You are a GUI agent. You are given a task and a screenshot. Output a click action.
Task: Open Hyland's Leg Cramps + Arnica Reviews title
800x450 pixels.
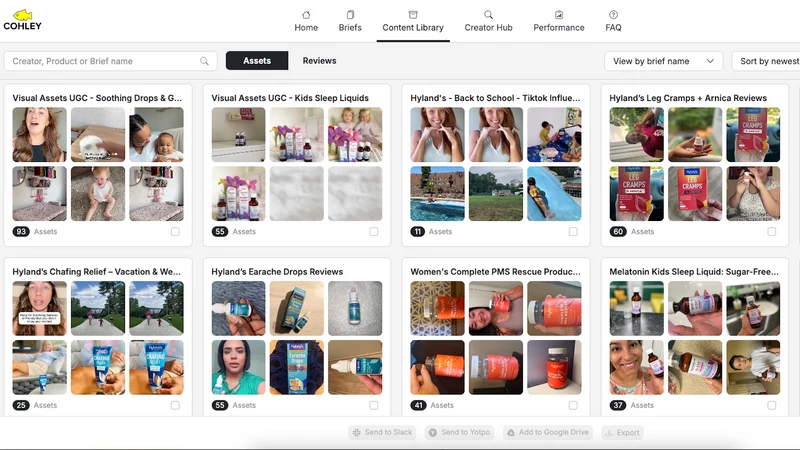688,98
